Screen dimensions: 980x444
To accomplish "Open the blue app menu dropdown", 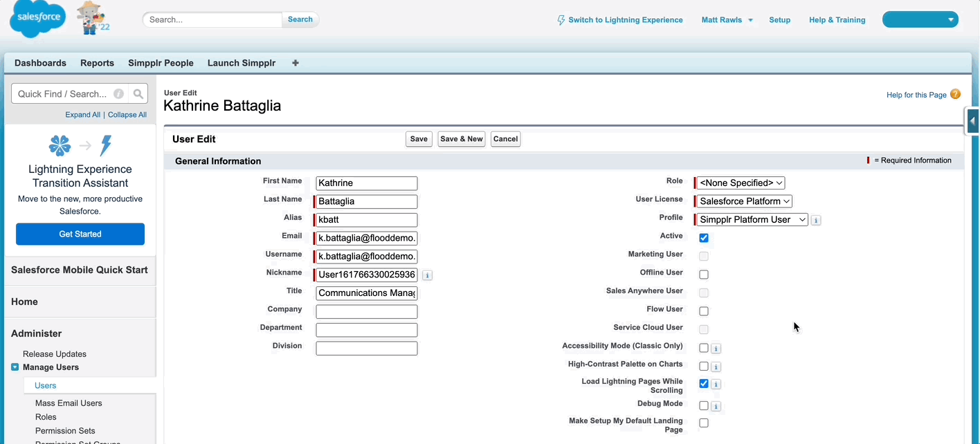I will pyautogui.click(x=920, y=19).
